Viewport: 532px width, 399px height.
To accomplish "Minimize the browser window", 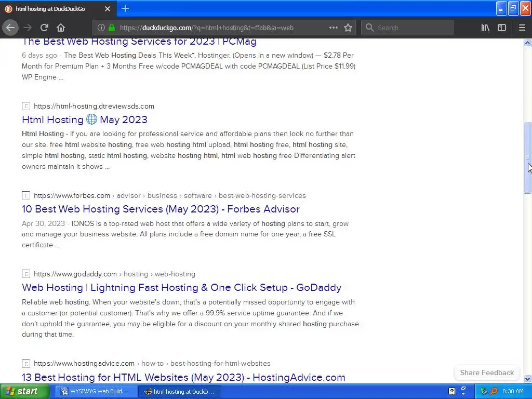I will pyautogui.click(x=501, y=8).
